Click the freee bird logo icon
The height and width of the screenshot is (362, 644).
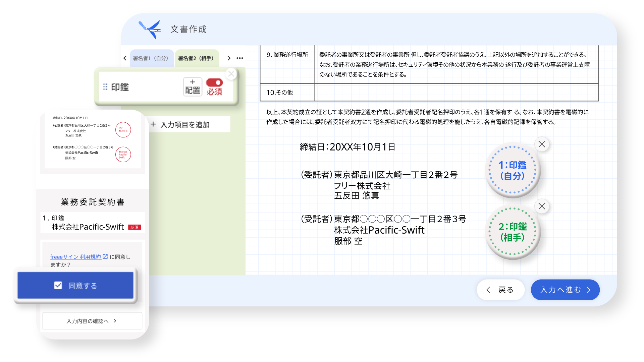pos(150,29)
